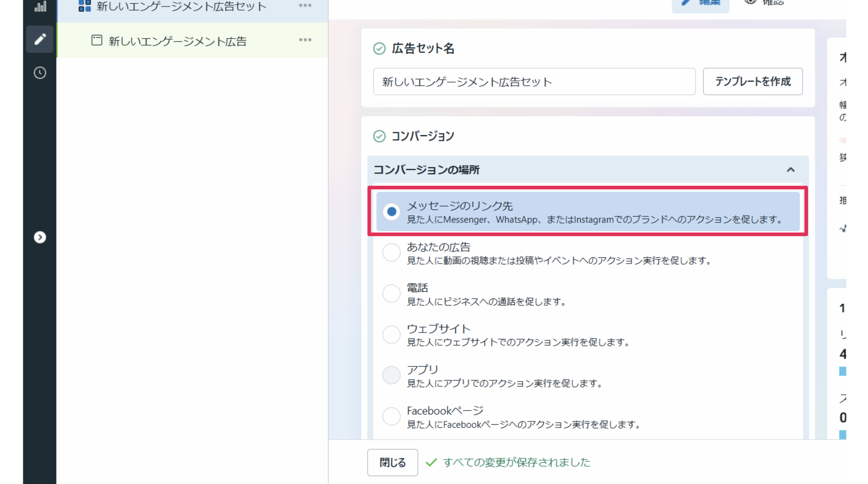This screenshot has width=868, height=484.
Task: Click description 見た人に動画の視聴または投稿やイベントへのアクション実行を促します。
Action: click(x=560, y=260)
